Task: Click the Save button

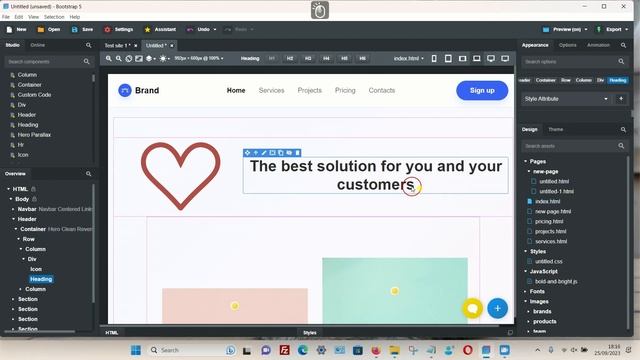Action: click(x=82, y=29)
